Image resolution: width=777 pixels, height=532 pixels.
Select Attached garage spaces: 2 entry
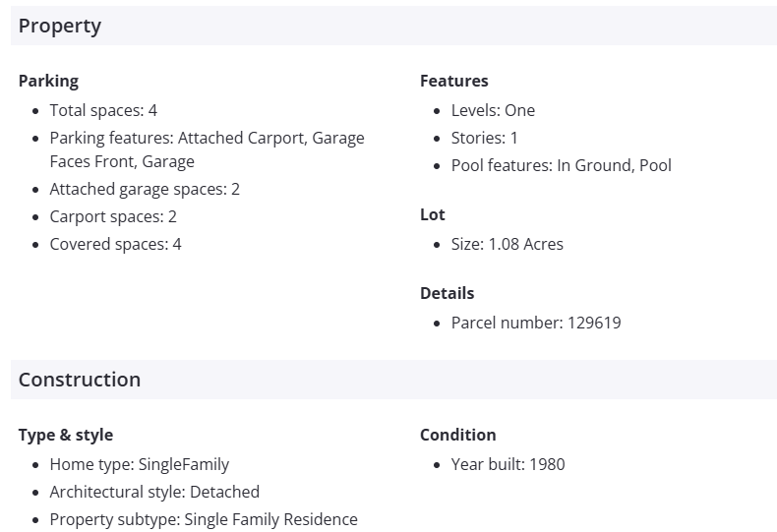[145, 189]
